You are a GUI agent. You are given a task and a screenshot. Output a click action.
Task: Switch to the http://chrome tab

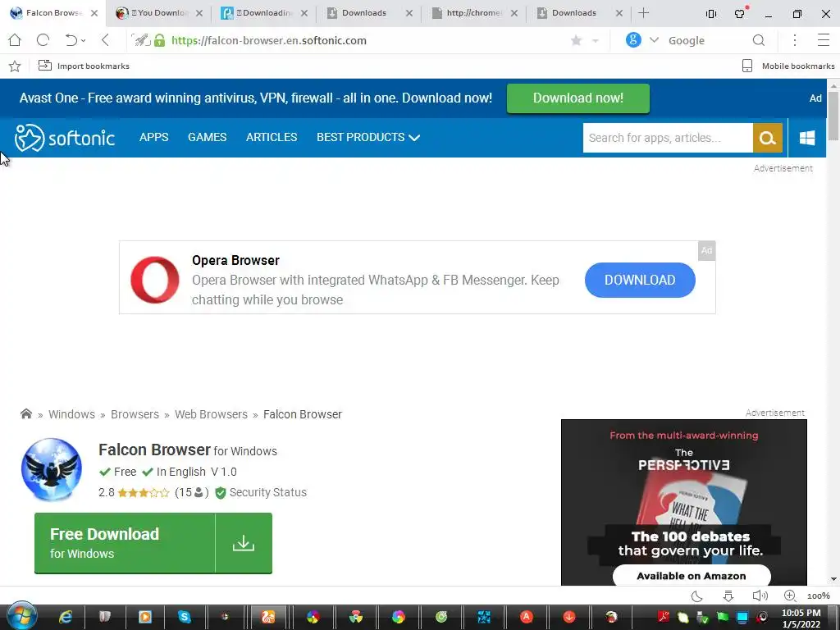tap(474, 13)
